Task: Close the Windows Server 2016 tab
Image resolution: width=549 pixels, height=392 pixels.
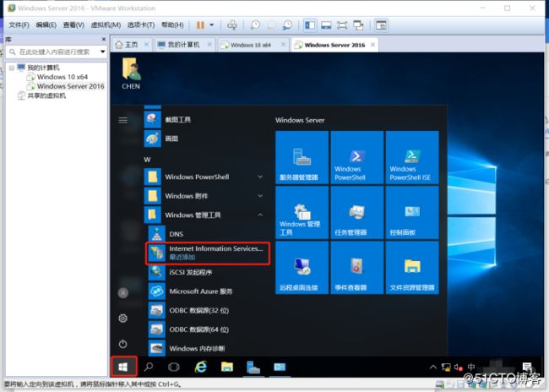Action: pyautogui.click(x=372, y=45)
